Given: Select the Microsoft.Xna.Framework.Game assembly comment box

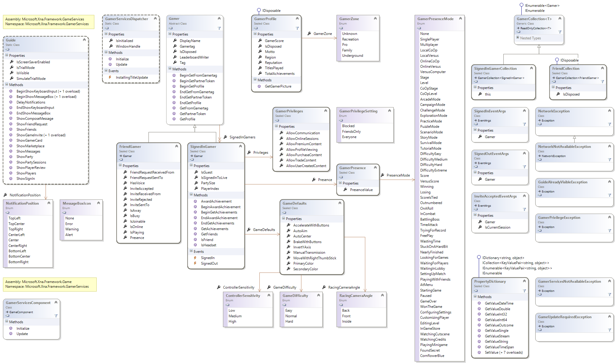Looking at the screenshot, I should pos(50,284).
